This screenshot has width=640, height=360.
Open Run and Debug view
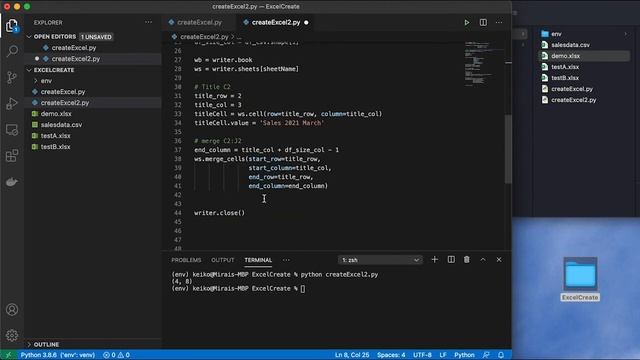(12, 104)
